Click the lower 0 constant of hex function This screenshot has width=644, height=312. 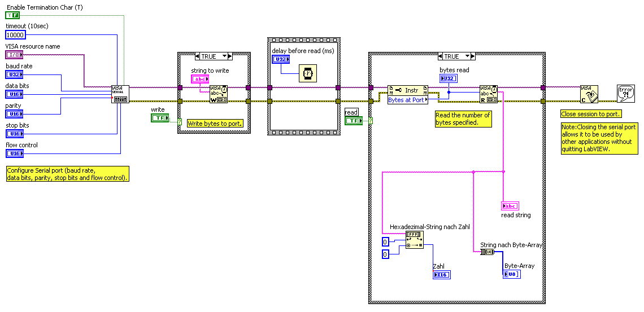385,254
